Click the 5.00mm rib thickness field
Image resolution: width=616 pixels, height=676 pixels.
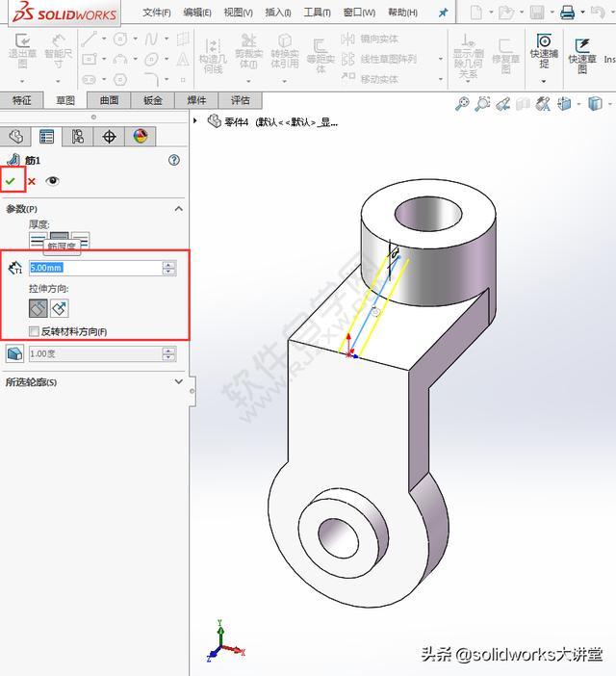(x=95, y=268)
